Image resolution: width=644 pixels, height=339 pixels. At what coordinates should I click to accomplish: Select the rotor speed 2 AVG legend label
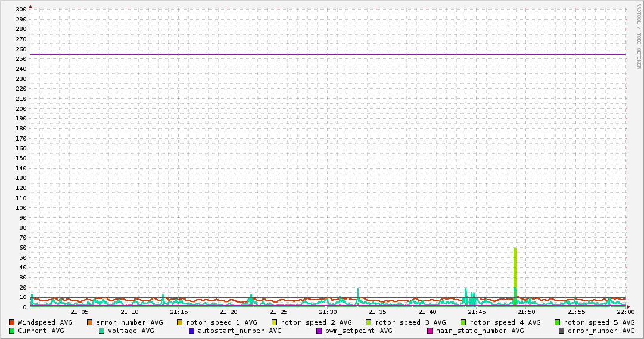pyautogui.click(x=316, y=322)
